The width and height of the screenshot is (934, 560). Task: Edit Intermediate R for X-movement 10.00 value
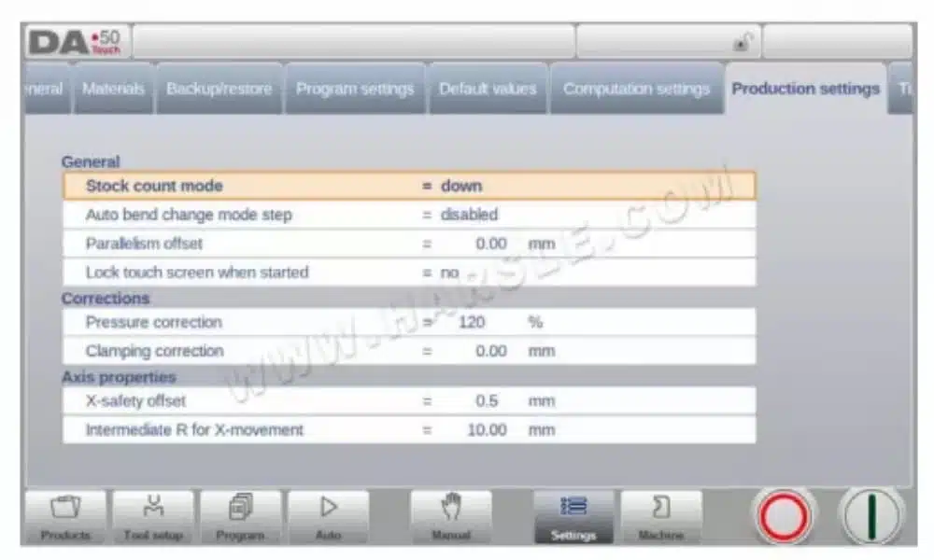click(487, 429)
